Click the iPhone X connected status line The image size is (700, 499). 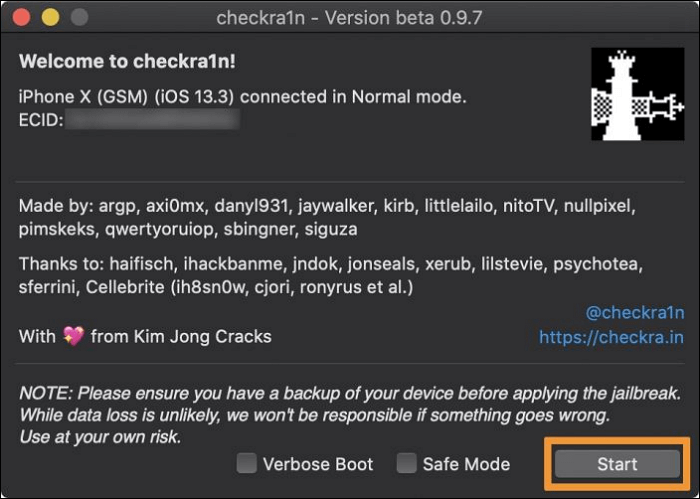[243, 97]
